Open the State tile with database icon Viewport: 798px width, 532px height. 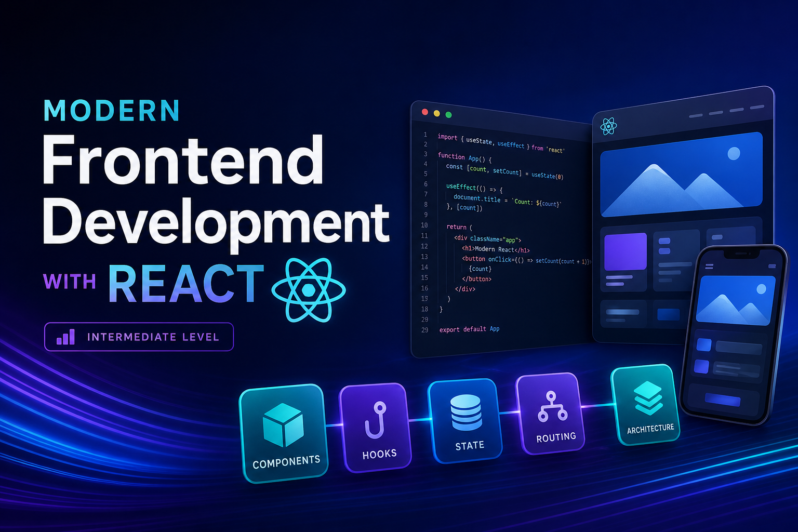click(465, 421)
